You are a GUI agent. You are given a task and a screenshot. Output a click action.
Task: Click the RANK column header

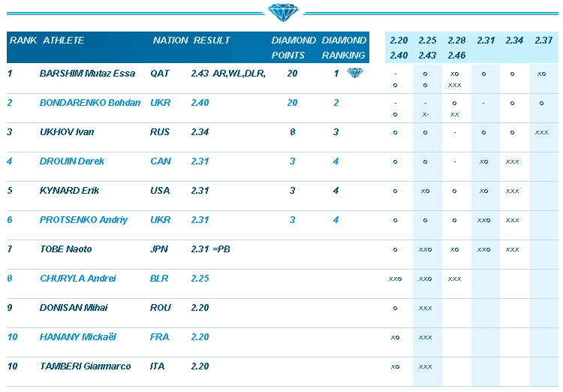pos(23,41)
